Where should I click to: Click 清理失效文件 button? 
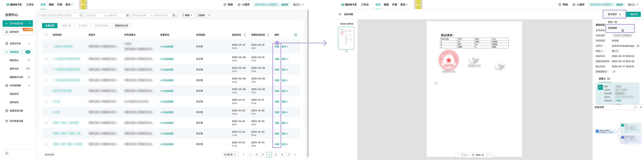pos(121,26)
